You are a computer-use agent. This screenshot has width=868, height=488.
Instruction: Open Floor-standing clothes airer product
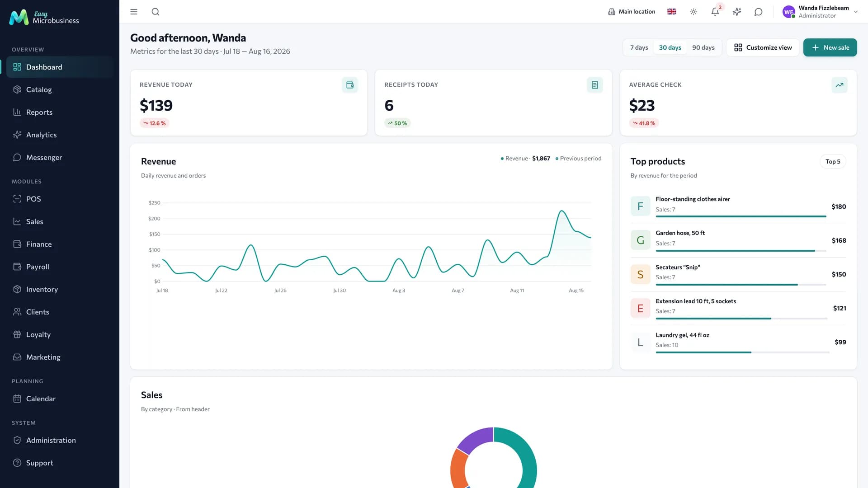[738, 206]
